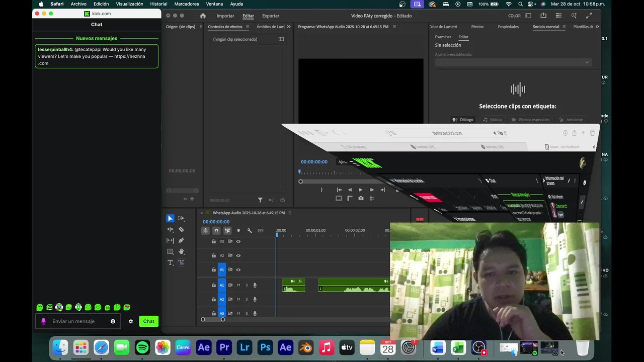Expand right panel group overflow chevrons
Image resolution: width=644 pixels, height=362 pixels.
point(597,27)
